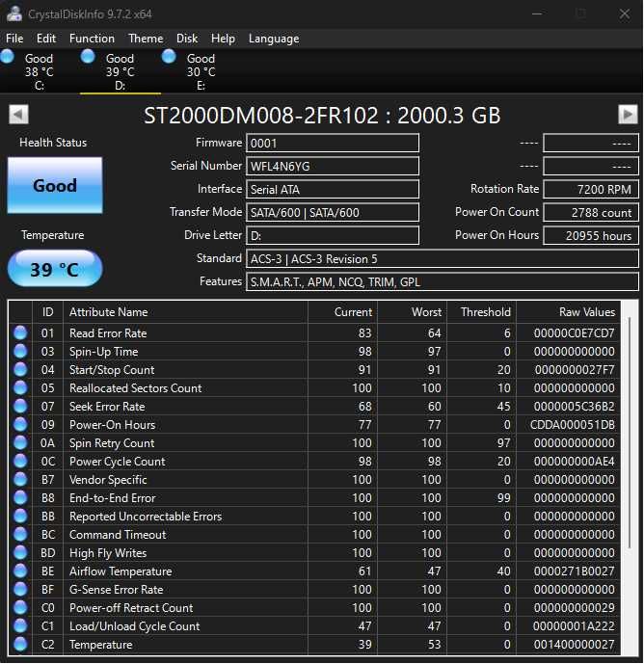Click status orb for Read Error Rate
644x664 pixels.
(20, 332)
